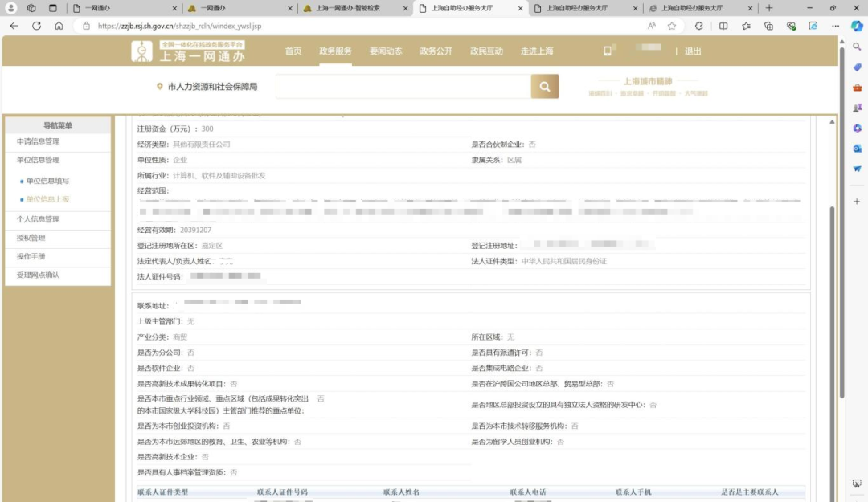Click the browser home icon

[x=59, y=26]
